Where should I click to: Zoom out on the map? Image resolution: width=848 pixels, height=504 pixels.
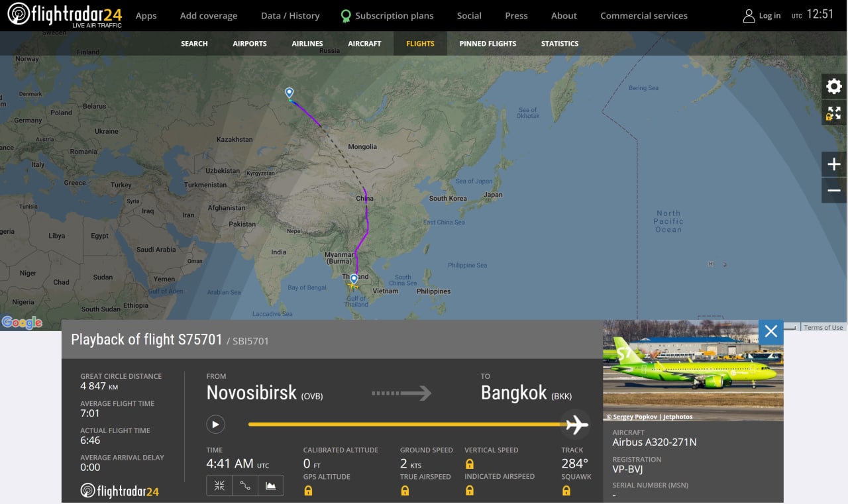(834, 191)
